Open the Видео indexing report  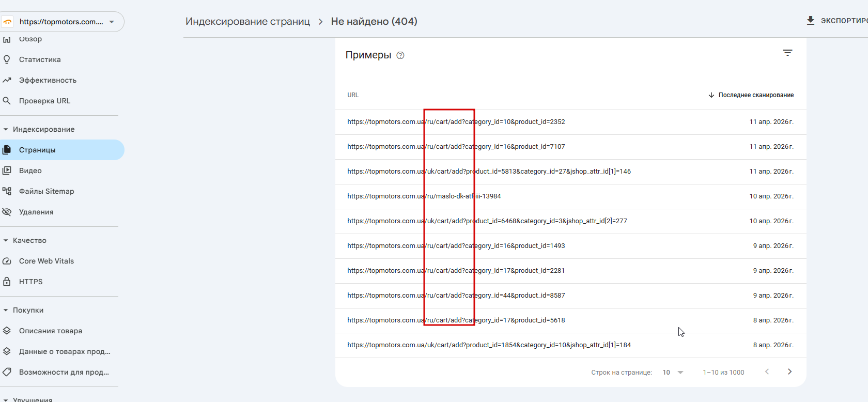[30, 171]
